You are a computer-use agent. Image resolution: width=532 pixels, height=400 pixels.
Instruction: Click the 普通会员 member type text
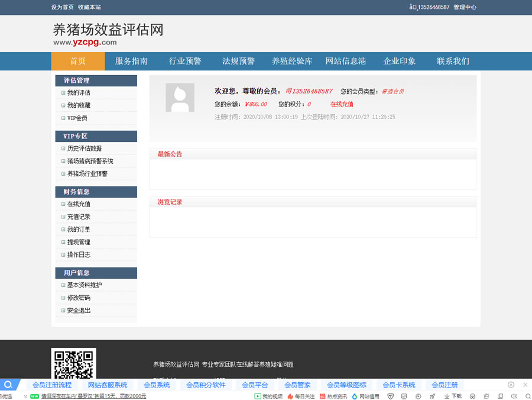[x=393, y=91]
